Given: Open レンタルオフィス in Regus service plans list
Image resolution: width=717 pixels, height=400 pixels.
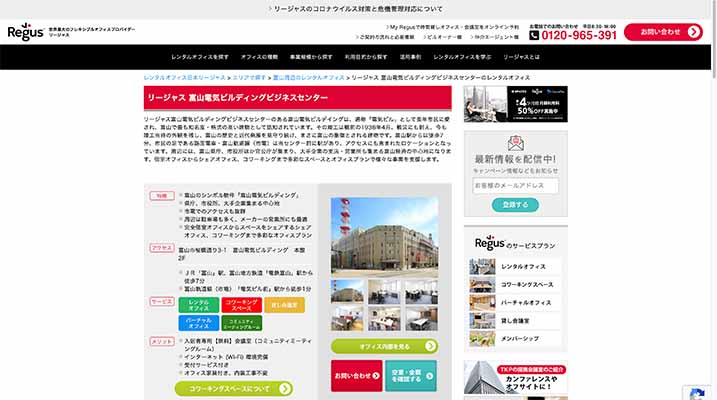Looking at the screenshot, I should (x=515, y=267).
